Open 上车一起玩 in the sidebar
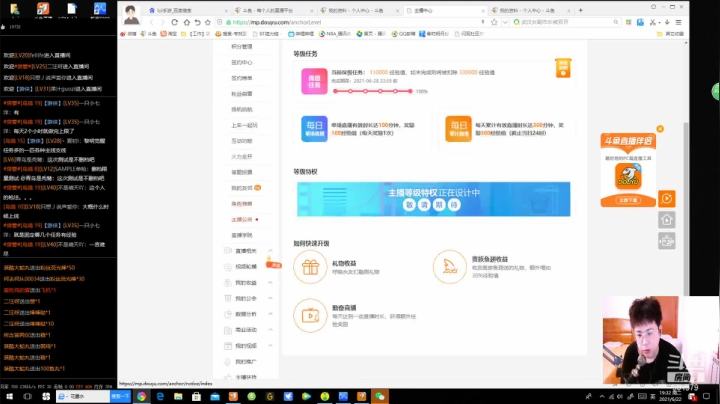The width and height of the screenshot is (720, 404). click(x=244, y=125)
